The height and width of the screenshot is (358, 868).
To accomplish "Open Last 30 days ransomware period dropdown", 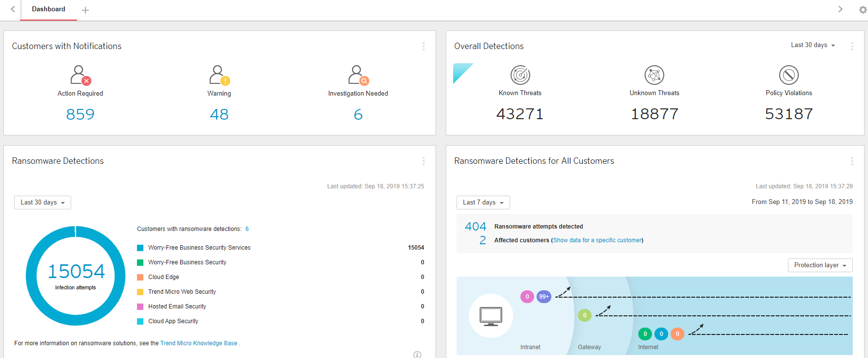I will coord(43,203).
